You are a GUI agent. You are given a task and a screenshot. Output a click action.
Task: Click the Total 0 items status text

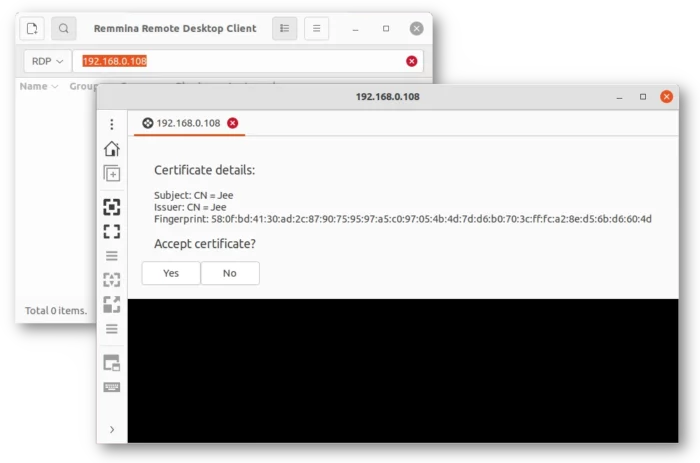pos(56,311)
